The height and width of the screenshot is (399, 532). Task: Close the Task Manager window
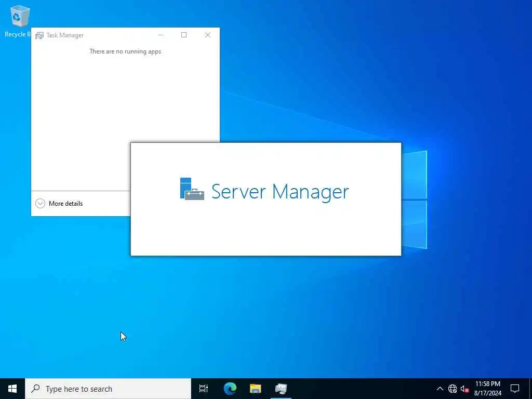[x=208, y=35]
